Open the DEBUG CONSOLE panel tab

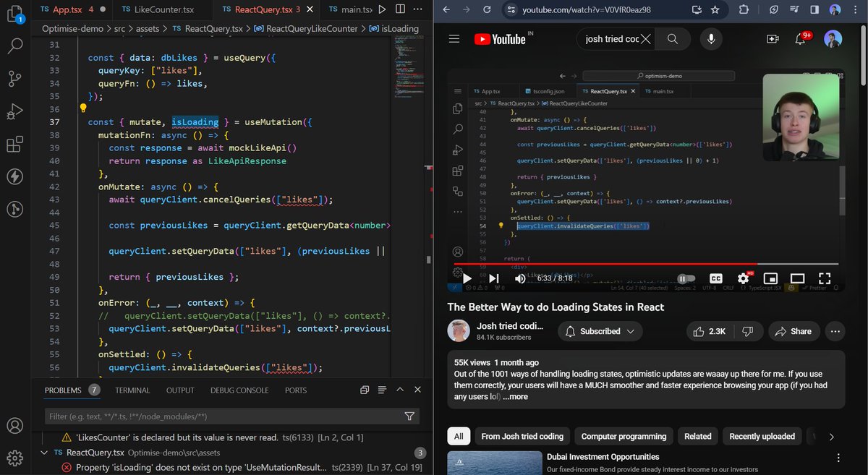point(239,390)
